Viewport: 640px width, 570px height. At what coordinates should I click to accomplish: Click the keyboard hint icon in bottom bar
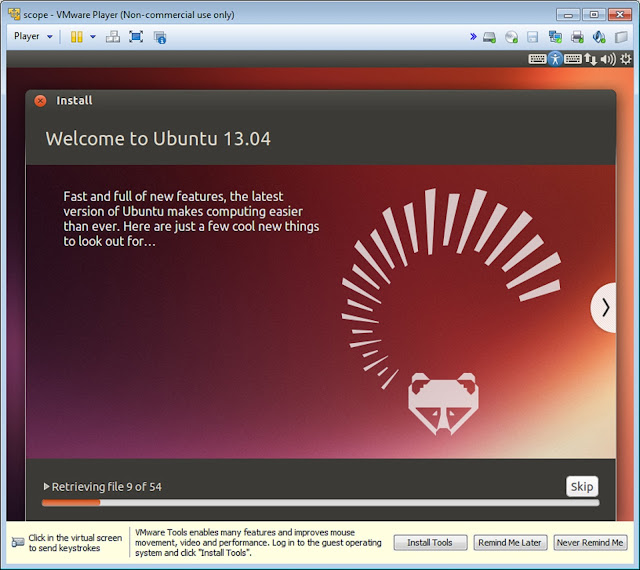click(x=18, y=542)
